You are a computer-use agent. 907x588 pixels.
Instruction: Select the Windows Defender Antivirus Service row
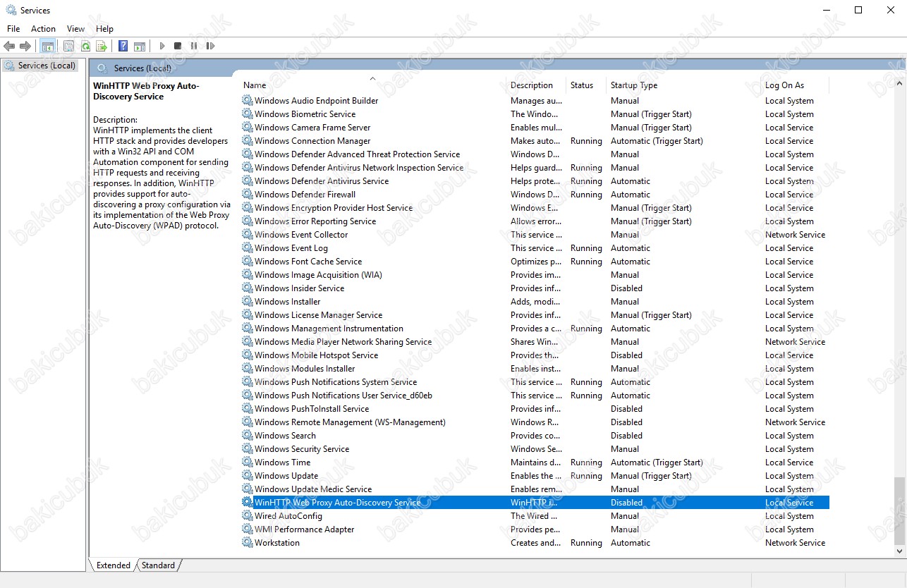535,181
